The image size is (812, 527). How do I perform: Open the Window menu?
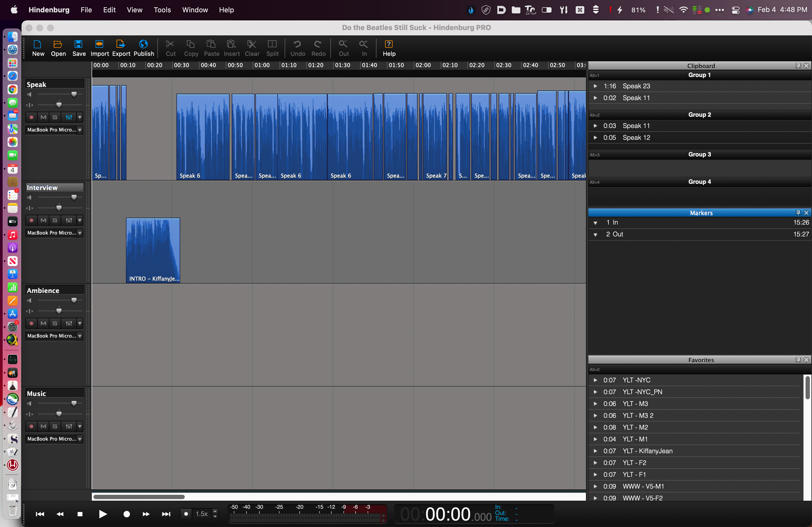tap(195, 10)
